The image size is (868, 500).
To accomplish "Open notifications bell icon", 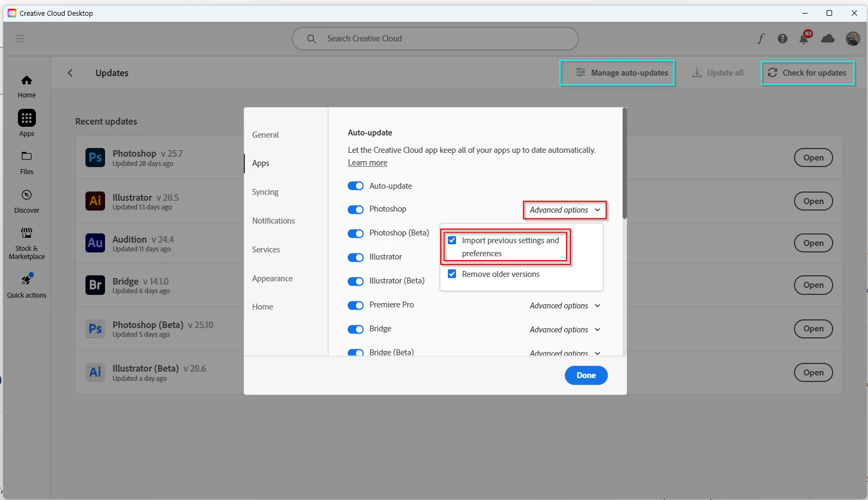I will 804,39.
